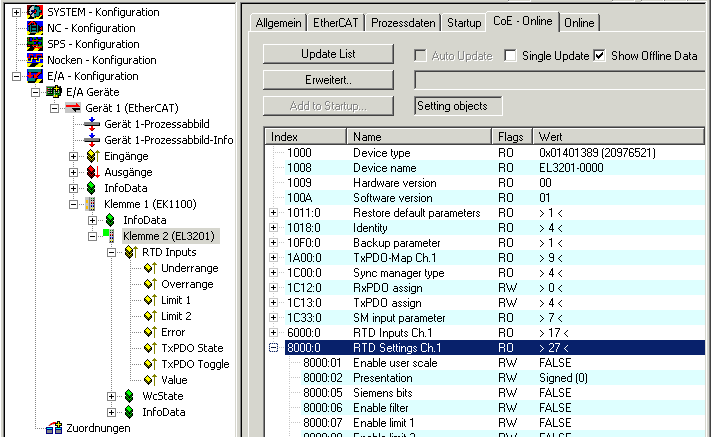Click the empty field beside Erweitert
This screenshot has height=437, width=711.
(x=561, y=80)
